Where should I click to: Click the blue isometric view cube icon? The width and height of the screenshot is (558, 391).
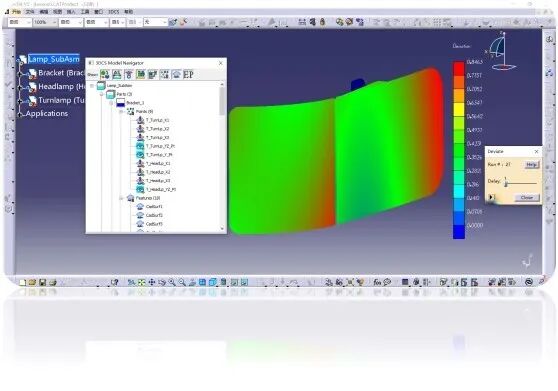tap(212, 282)
